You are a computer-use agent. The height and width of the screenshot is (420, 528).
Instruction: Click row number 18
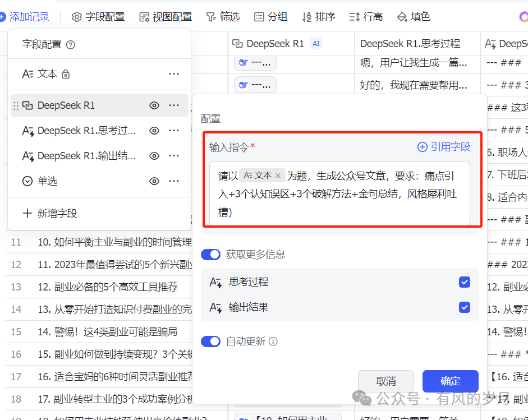click(x=16, y=399)
